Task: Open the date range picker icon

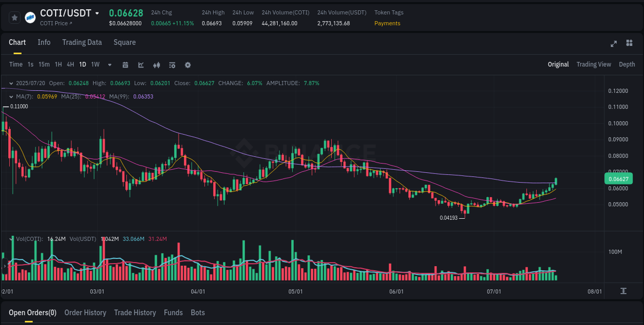Action: [125, 64]
